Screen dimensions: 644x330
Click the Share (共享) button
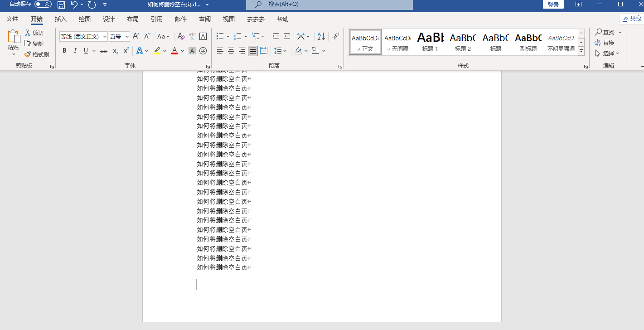(x=632, y=19)
